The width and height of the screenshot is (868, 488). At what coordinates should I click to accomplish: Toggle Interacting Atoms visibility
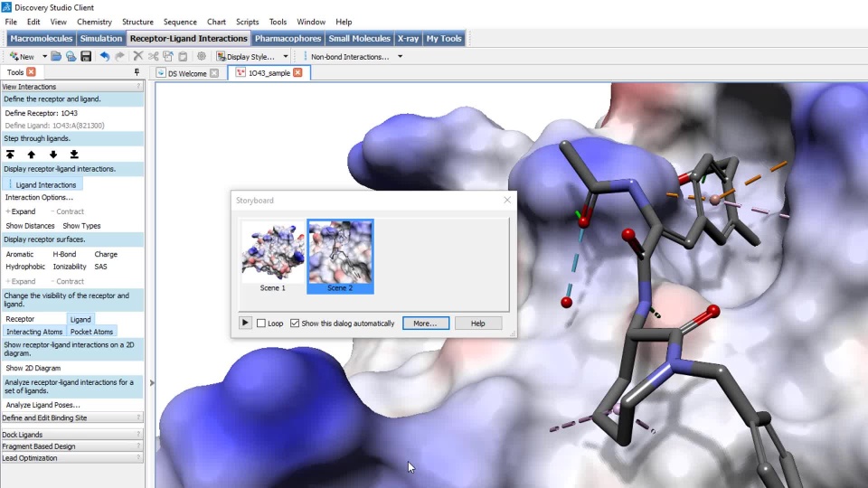click(34, 332)
